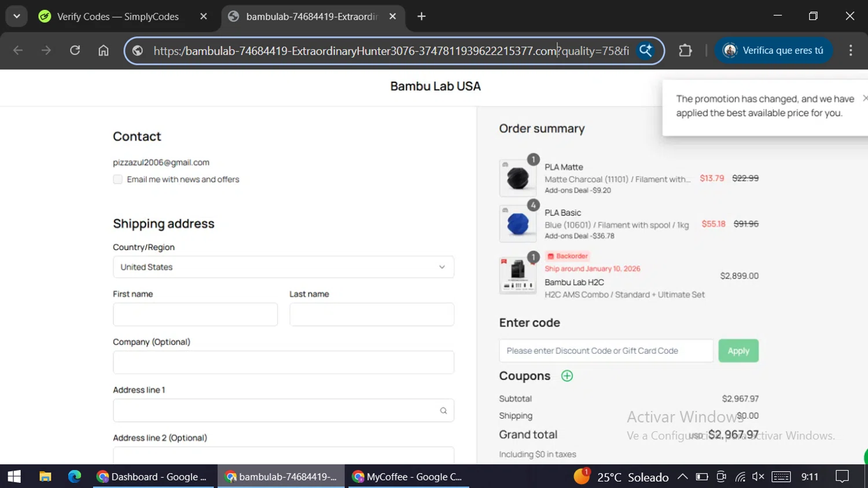Click the battery status tray icon
Viewport: 868px width, 488px height.
click(702, 476)
